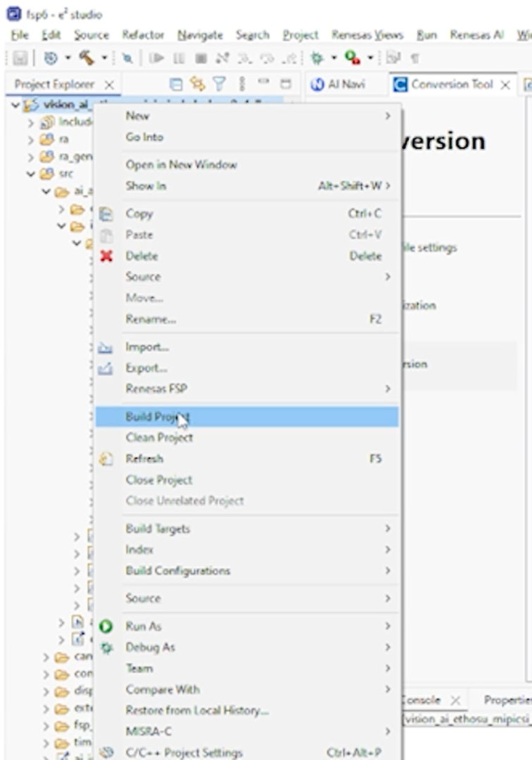Open the Project Explorer view menu
The image size is (532, 760).
point(242,85)
